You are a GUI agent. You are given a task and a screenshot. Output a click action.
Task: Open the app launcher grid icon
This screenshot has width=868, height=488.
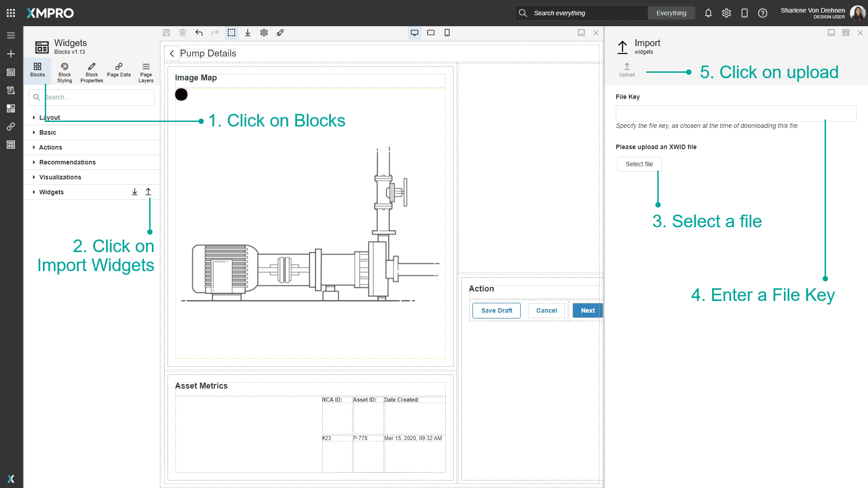tap(11, 13)
